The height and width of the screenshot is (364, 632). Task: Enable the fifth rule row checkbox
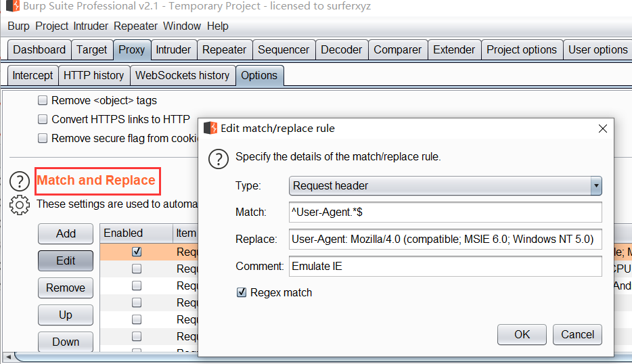pyautogui.click(x=137, y=319)
